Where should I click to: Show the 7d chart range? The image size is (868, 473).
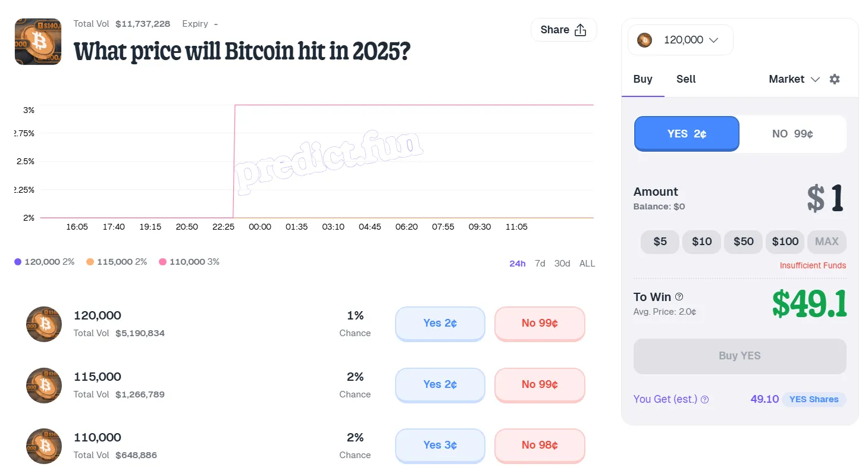point(540,264)
